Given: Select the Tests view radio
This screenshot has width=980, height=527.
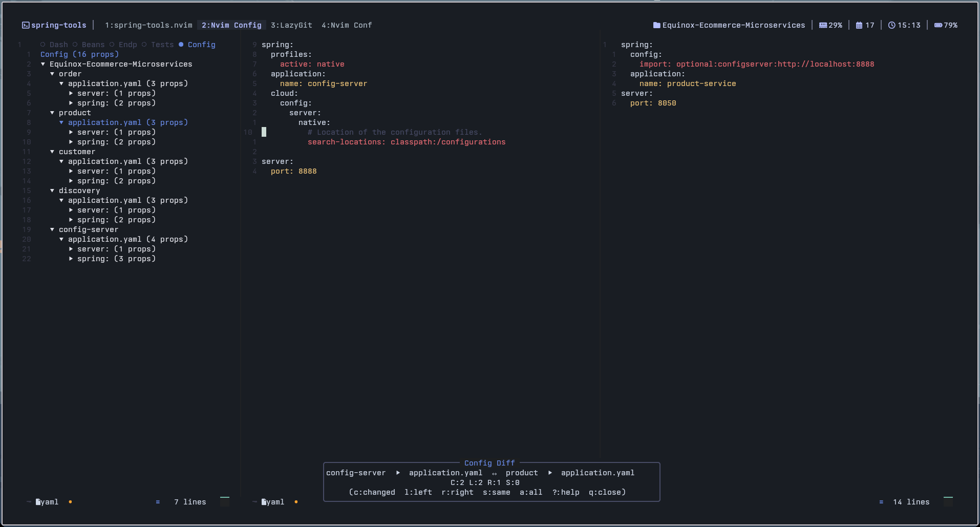Looking at the screenshot, I should point(144,45).
